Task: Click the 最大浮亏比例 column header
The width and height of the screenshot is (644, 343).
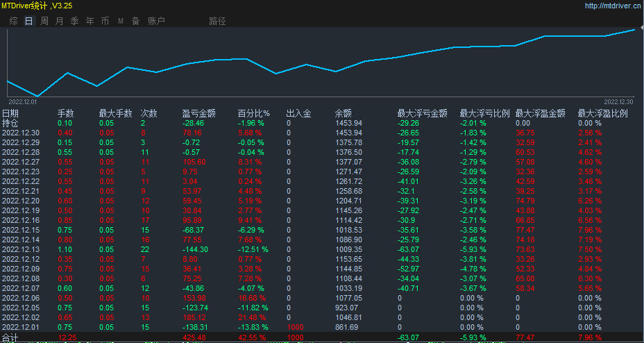Action: 484,114
